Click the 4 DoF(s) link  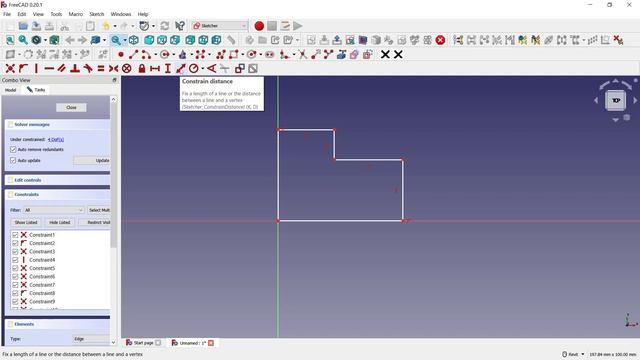[56, 140]
